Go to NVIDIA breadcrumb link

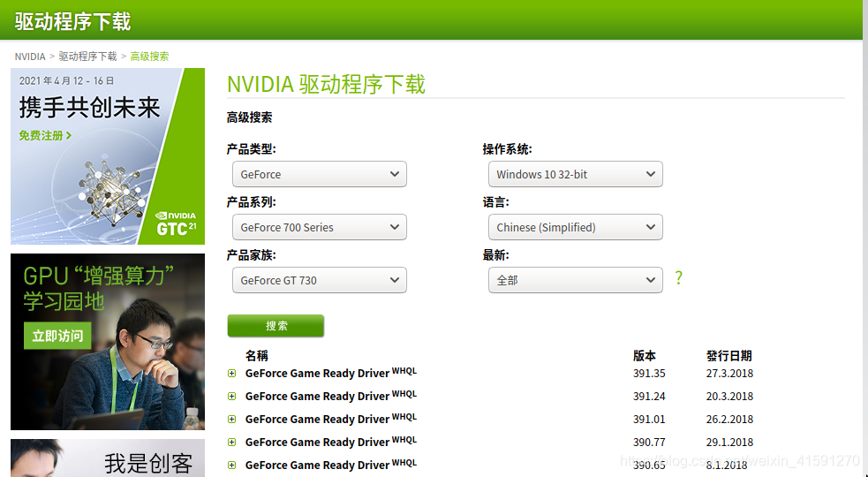(x=30, y=57)
